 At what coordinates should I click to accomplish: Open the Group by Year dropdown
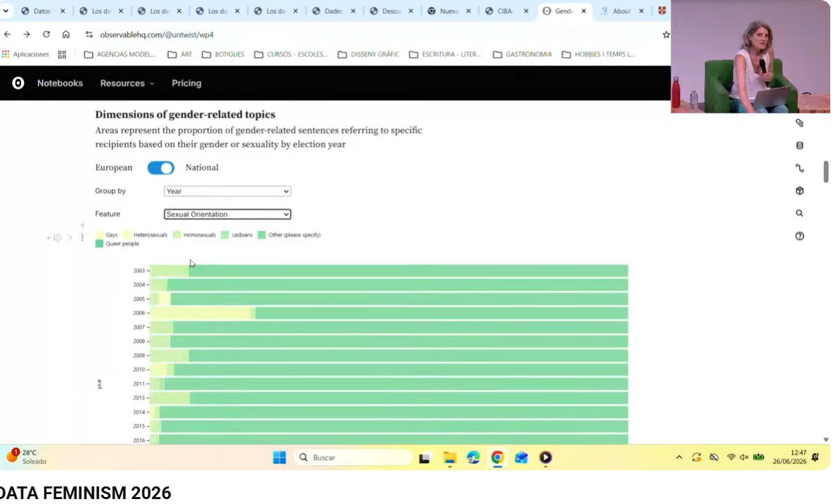pyautogui.click(x=227, y=191)
